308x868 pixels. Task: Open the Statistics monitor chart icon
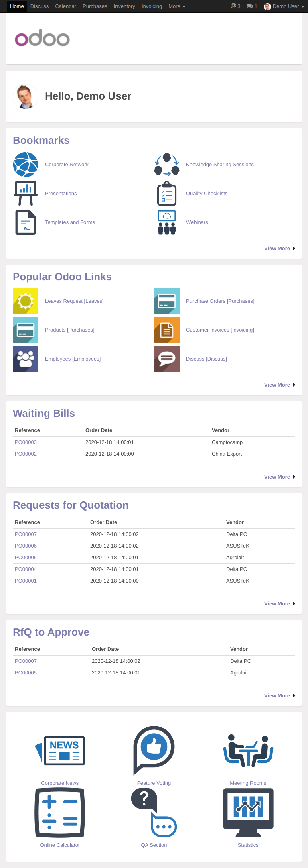pyautogui.click(x=248, y=812)
